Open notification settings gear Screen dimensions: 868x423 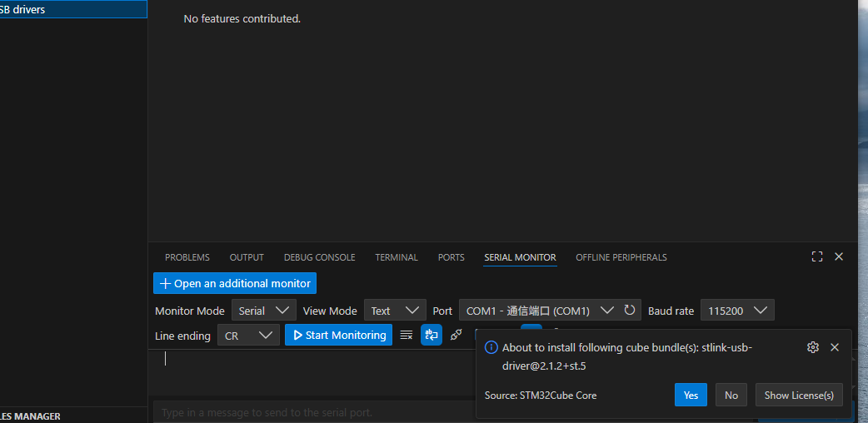pyautogui.click(x=813, y=347)
